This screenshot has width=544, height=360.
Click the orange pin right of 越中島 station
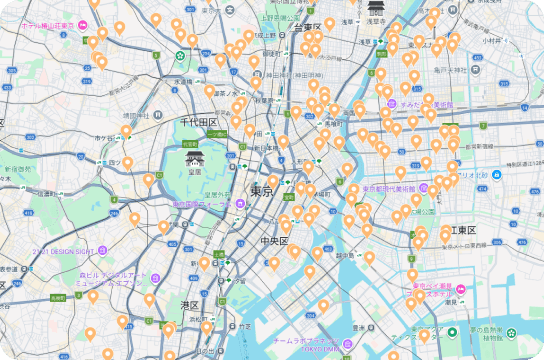coord(369,257)
